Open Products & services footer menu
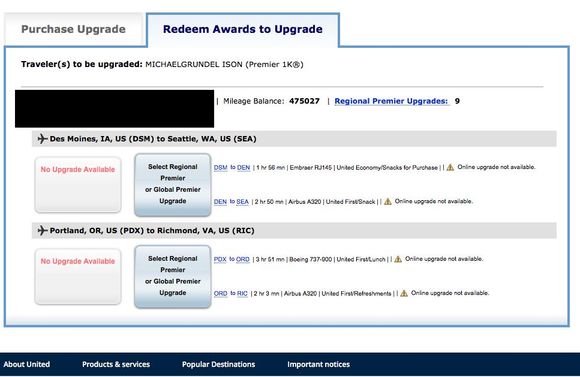Viewport: 580px width, 377px height. coord(116,364)
